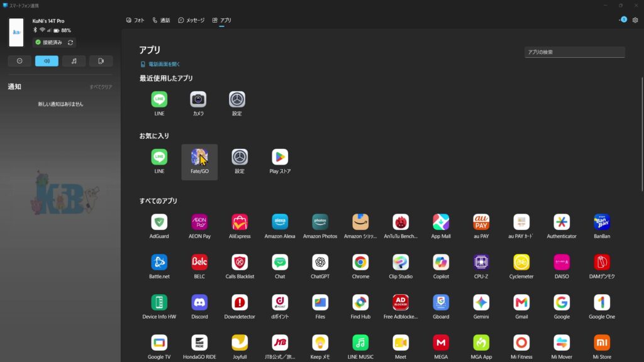
Task: Launch AEON Pay app
Action: (199, 222)
